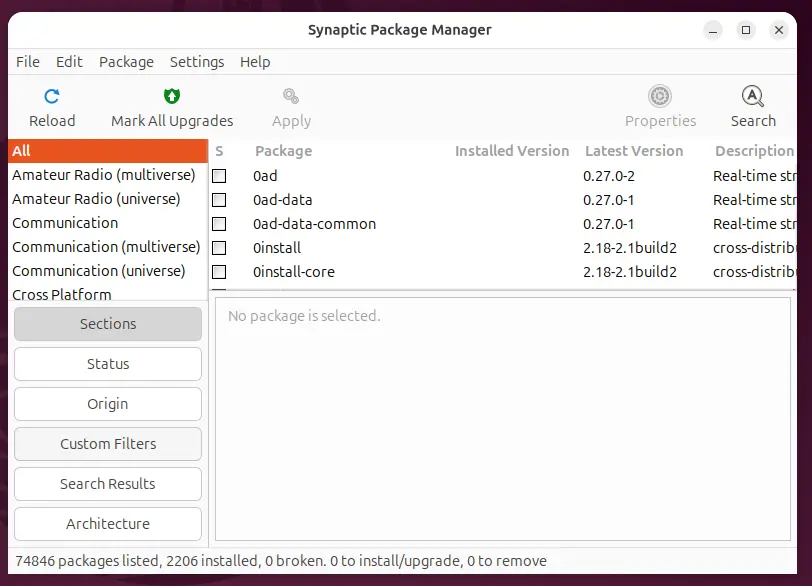Check the 0install-core package checkbox
Viewport: 812px width, 586px height.
219,272
